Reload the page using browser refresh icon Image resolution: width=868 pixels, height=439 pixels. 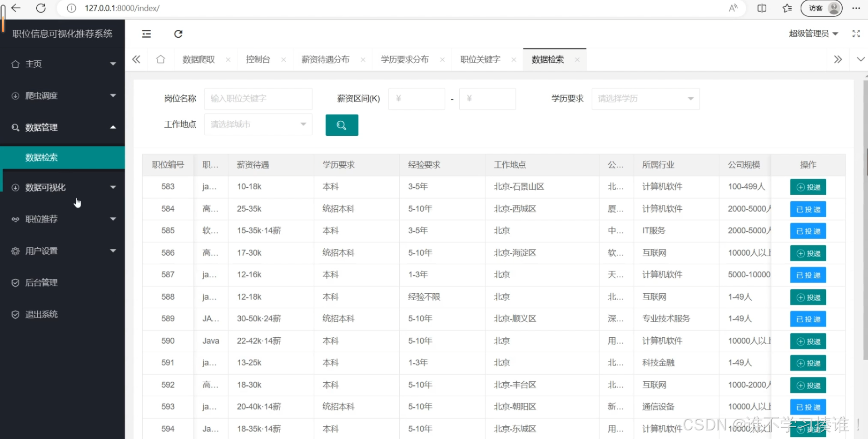click(41, 8)
